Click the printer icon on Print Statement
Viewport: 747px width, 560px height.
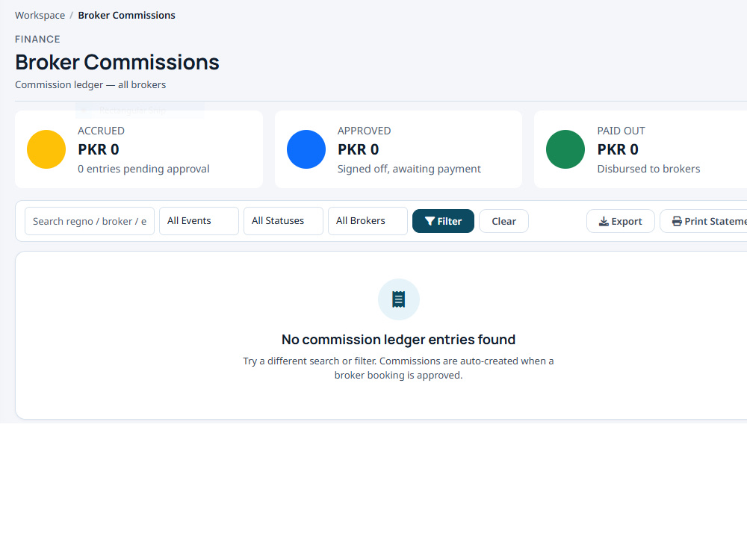tap(677, 222)
